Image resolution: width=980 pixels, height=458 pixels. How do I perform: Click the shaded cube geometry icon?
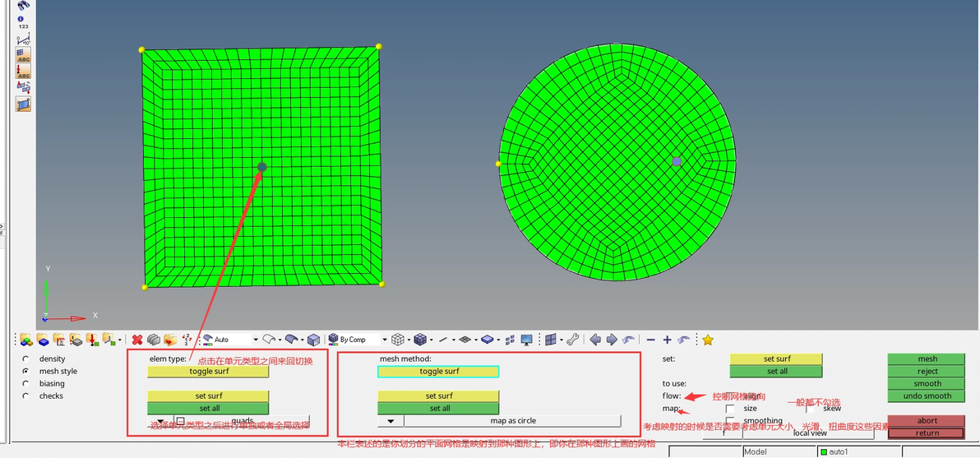click(313, 340)
